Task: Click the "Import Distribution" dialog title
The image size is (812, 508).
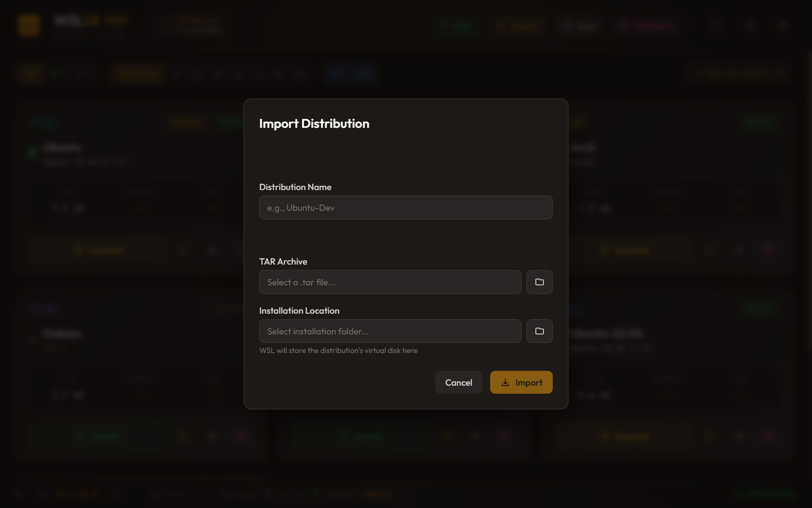Action: tap(314, 124)
